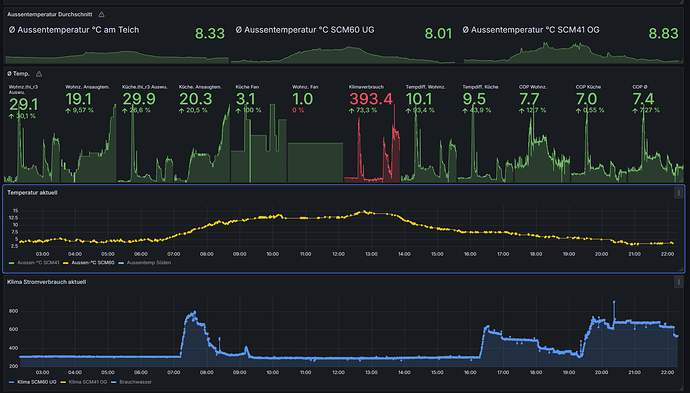Click Ø Aussentemperatur °C SCM41 OG label
This screenshot has width=690, height=393.
coord(531,30)
